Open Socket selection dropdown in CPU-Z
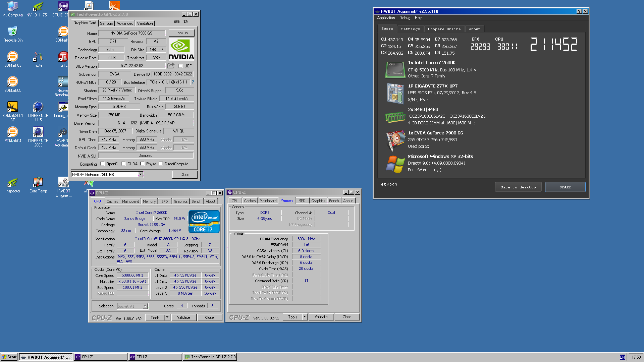The height and width of the screenshot is (362, 644). point(145,306)
